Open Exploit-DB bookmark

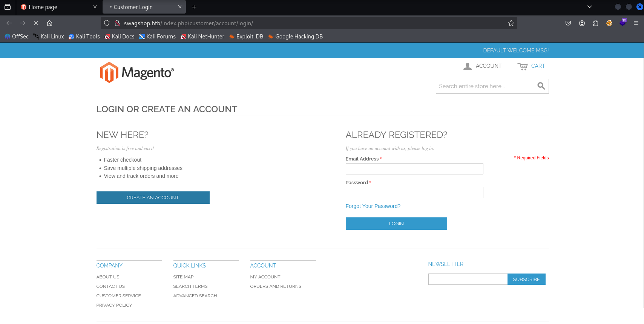(246, 37)
